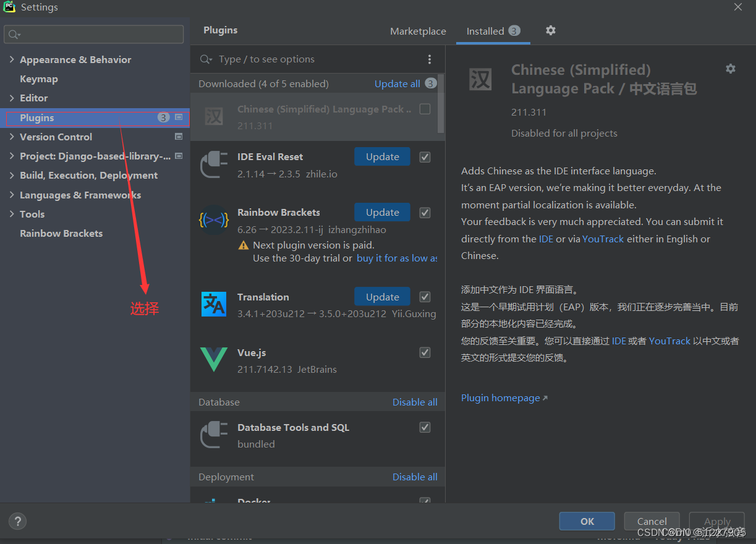Click the gear icon beside Chinese Language Pack title
This screenshot has height=544, width=756.
[x=731, y=69]
